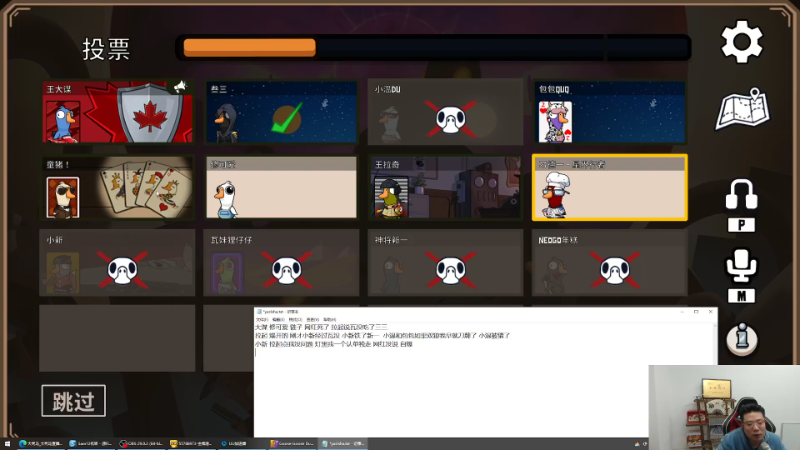Screen dimensions: 800x450
Task: Click the P push-to-talk key label
Action: coord(741,224)
